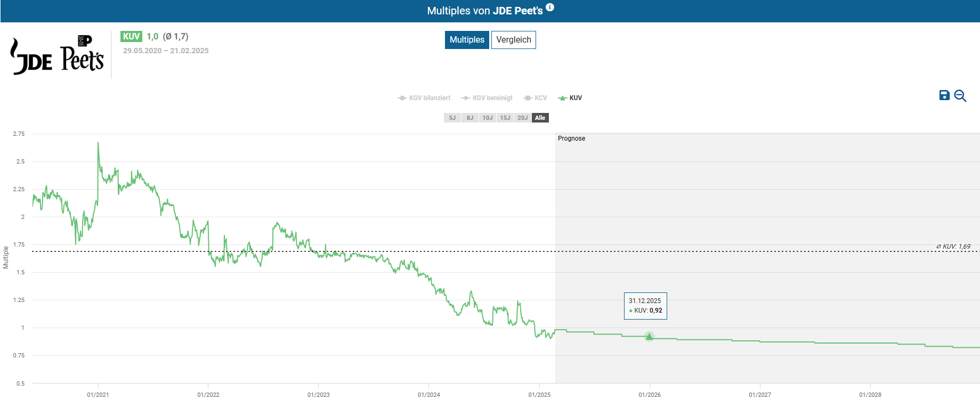980x408 pixels.
Task: Pick the 20J time range
Action: click(x=522, y=118)
